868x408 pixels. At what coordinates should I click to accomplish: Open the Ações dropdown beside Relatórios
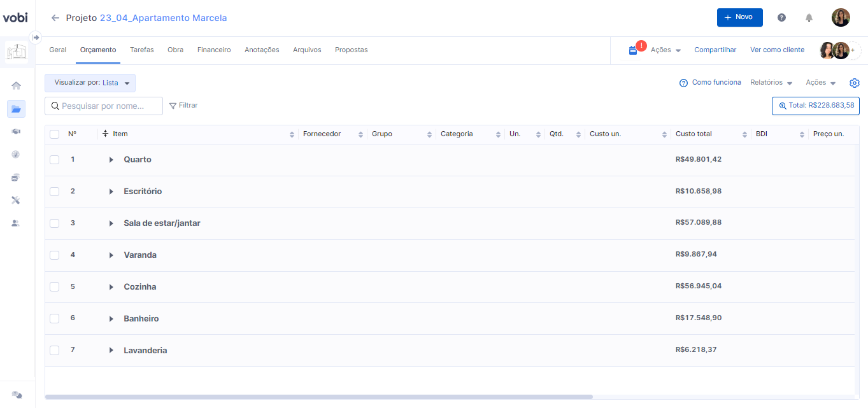(x=821, y=83)
